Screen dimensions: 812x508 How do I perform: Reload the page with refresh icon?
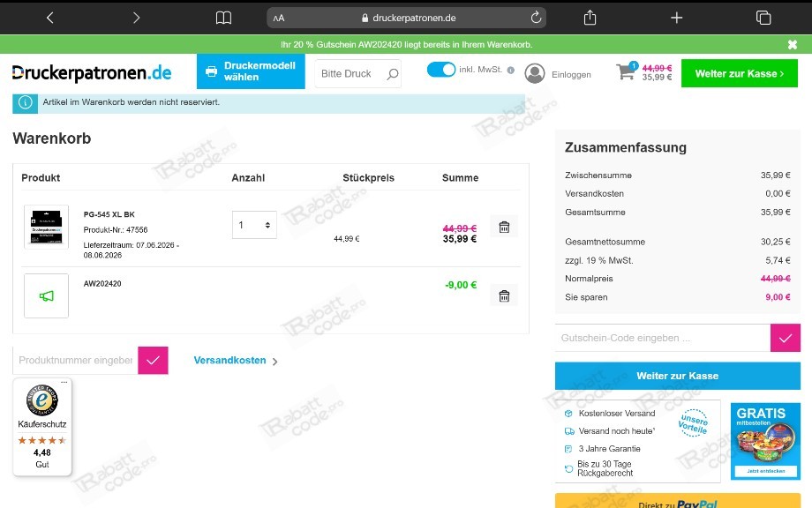pyautogui.click(x=536, y=18)
